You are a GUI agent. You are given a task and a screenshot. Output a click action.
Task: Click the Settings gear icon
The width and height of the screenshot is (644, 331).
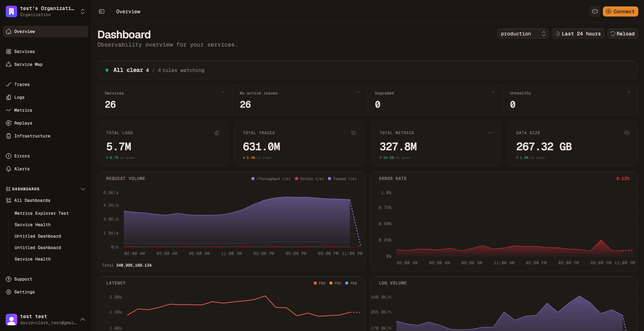pos(9,292)
